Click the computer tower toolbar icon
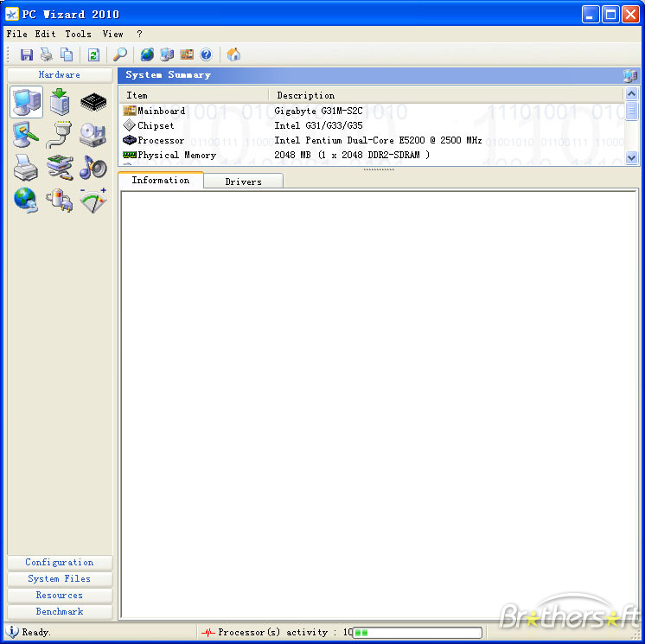The height and width of the screenshot is (644, 645). tap(167, 54)
